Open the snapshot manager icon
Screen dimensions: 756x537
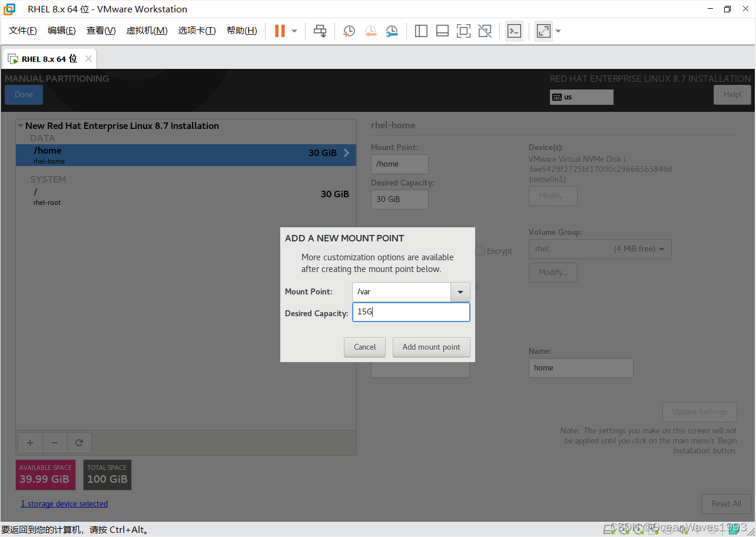pos(392,31)
